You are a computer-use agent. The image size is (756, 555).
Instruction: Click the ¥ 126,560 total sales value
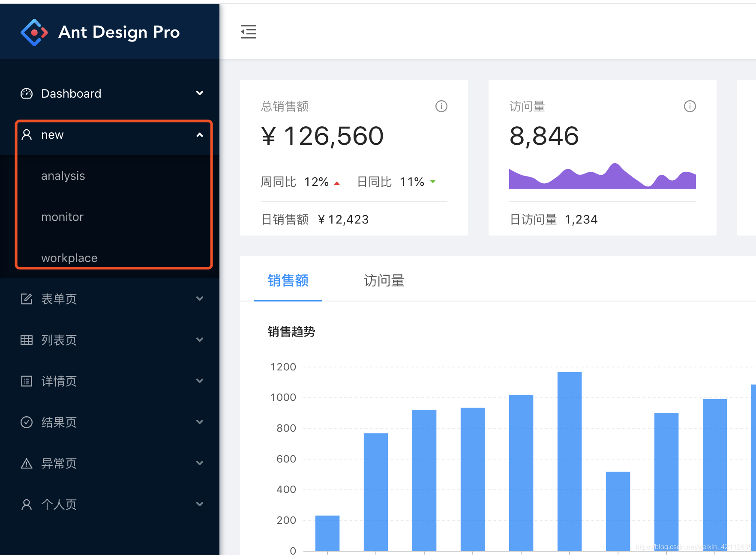coord(322,136)
